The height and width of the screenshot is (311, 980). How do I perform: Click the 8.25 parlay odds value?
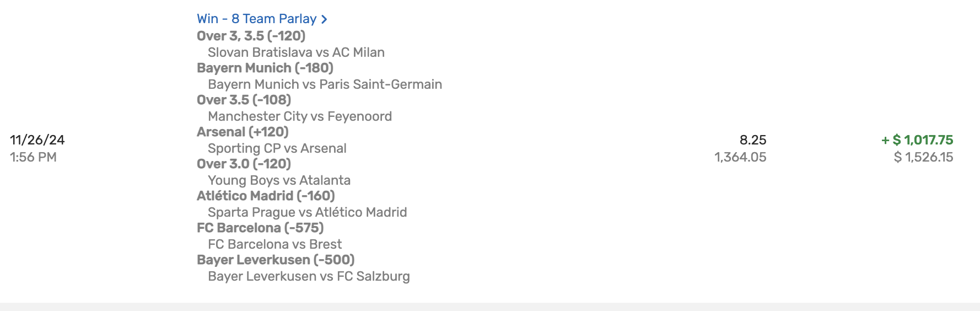[753, 140]
